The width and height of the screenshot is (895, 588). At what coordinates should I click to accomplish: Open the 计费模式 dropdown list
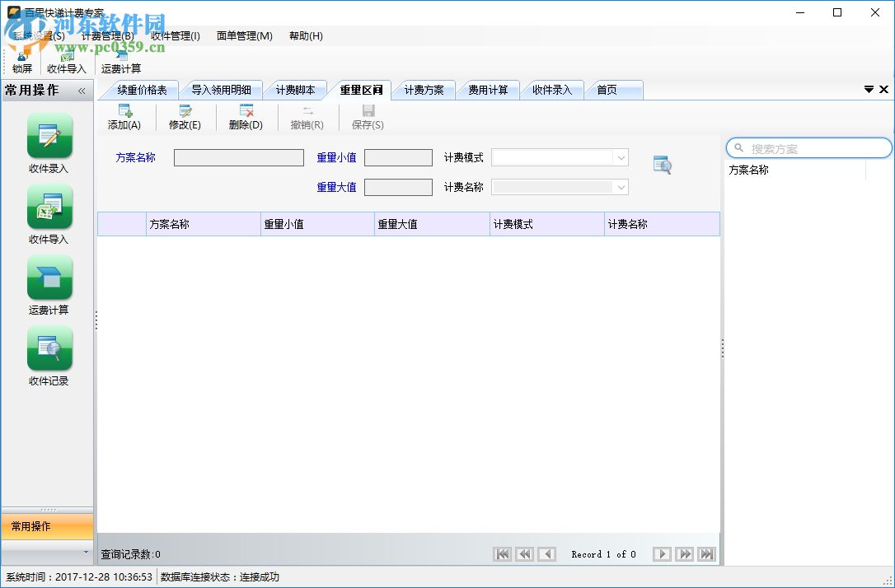click(x=621, y=157)
